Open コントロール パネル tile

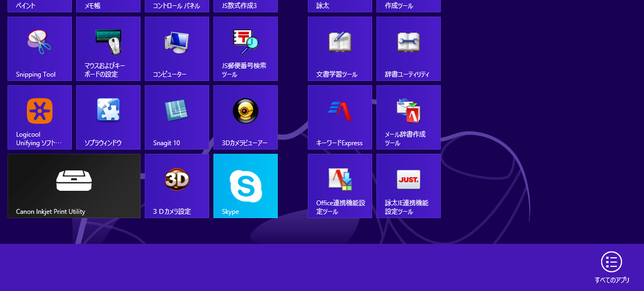(x=177, y=6)
